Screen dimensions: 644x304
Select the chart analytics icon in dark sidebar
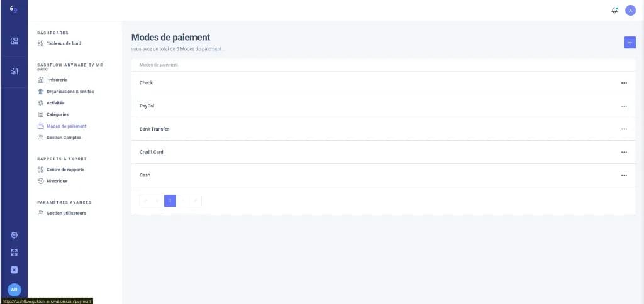click(14, 72)
